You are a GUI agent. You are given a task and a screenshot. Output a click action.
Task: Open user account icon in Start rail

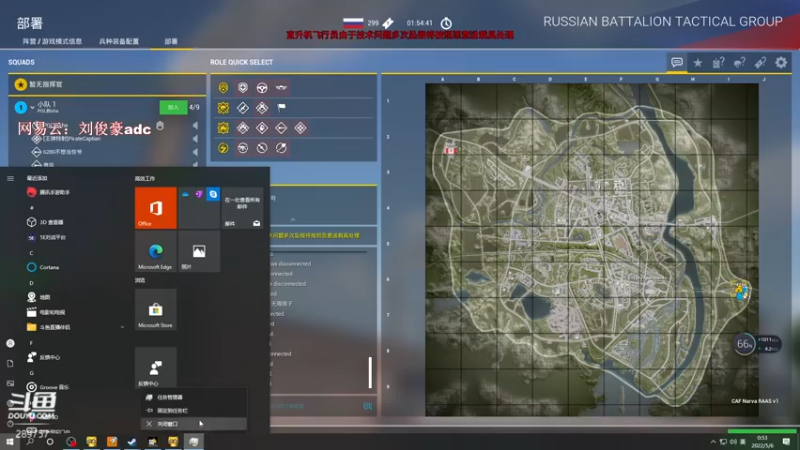tap(10, 343)
